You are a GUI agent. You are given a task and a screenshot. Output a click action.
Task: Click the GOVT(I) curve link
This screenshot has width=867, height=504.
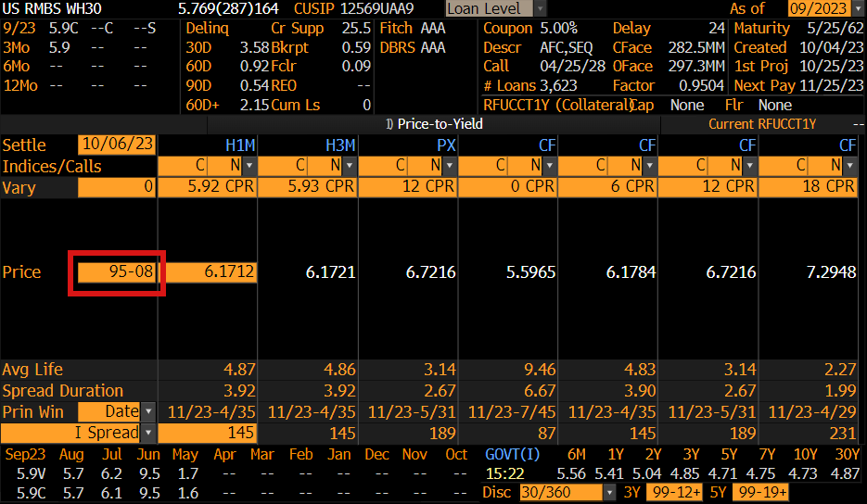pyautogui.click(x=513, y=454)
